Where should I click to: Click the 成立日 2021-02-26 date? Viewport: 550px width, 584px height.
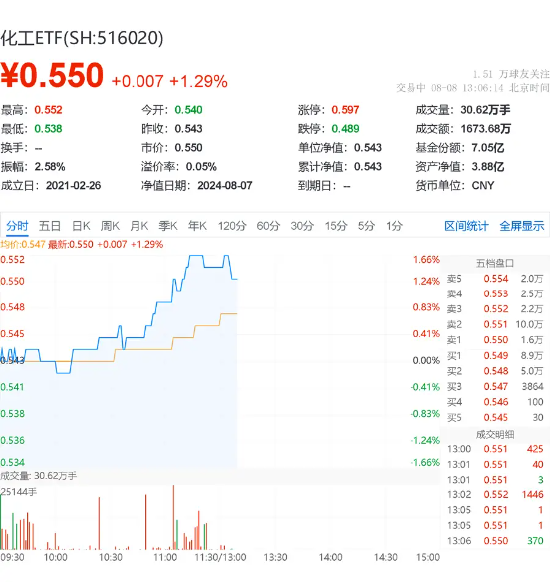[x=73, y=185]
